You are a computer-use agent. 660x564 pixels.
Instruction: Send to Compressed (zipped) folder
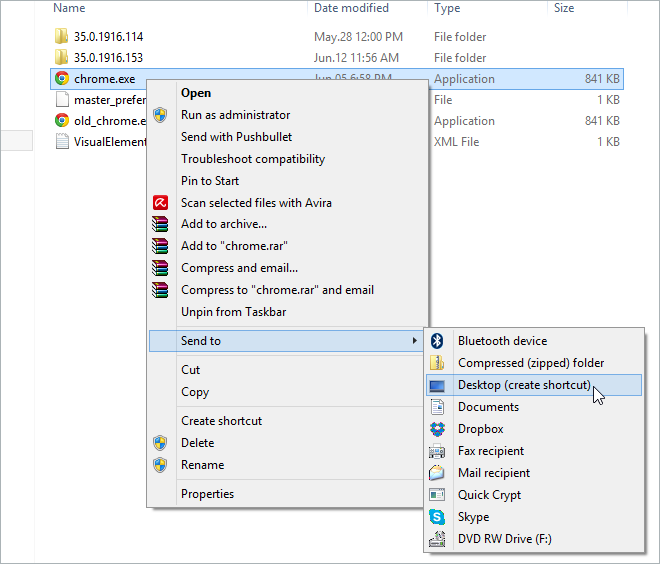(534, 363)
